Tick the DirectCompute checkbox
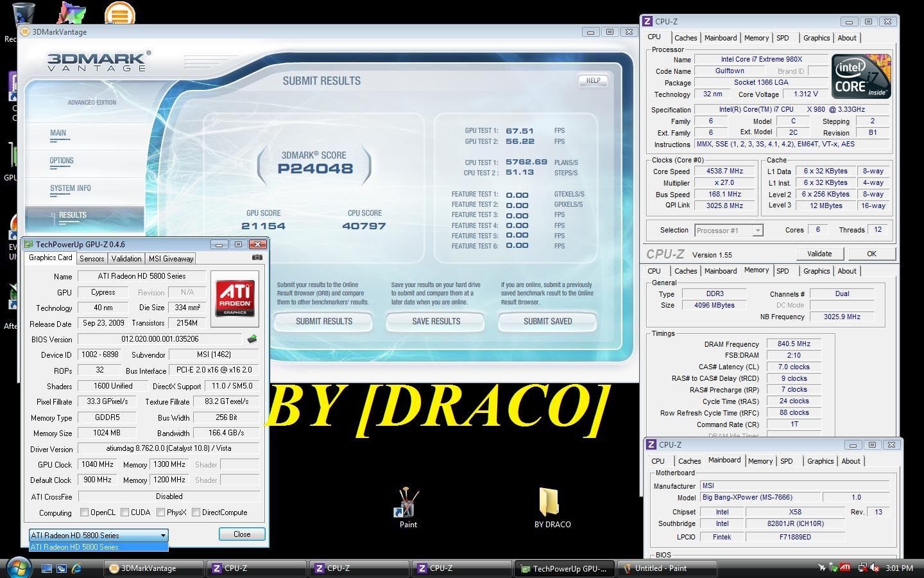This screenshot has width=924, height=578. (x=196, y=512)
